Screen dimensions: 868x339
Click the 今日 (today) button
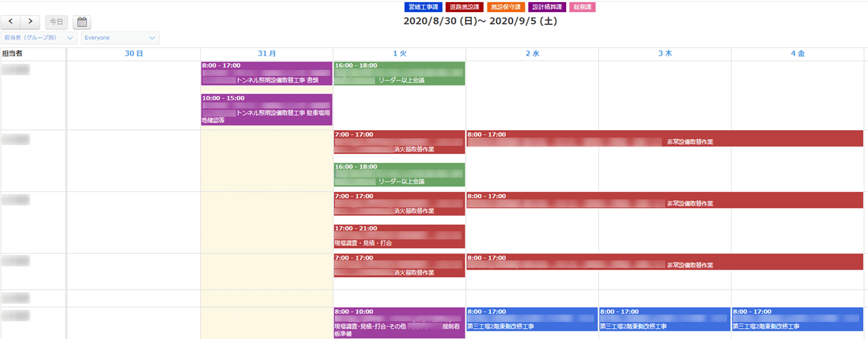pyautogui.click(x=56, y=22)
